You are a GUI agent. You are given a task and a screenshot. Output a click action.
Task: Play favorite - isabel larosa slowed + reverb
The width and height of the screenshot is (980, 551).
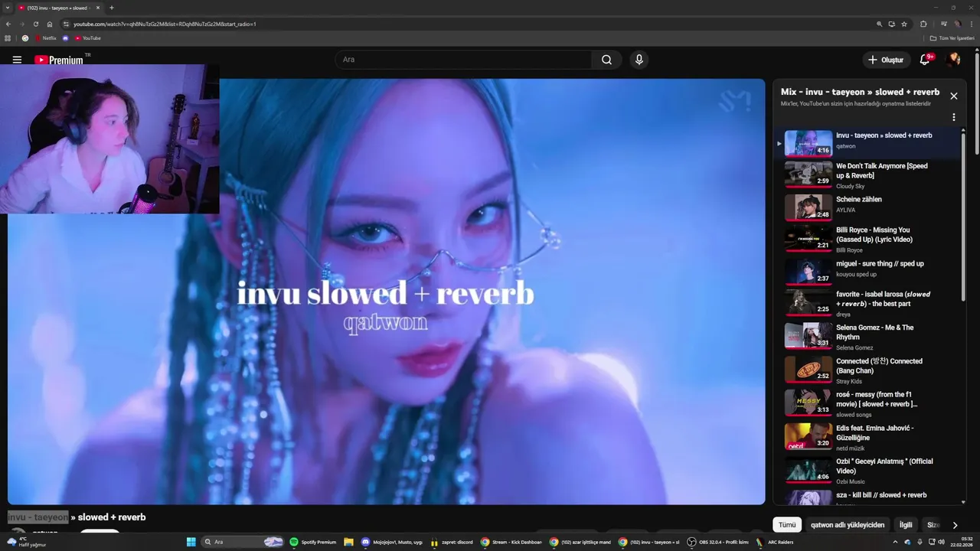click(x=867, y=303)
